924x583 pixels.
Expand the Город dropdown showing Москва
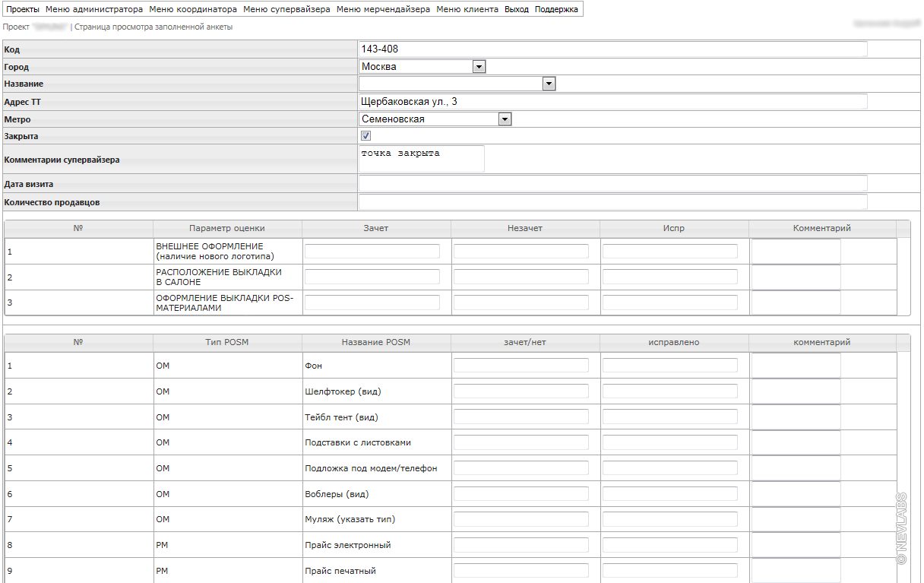479,67
